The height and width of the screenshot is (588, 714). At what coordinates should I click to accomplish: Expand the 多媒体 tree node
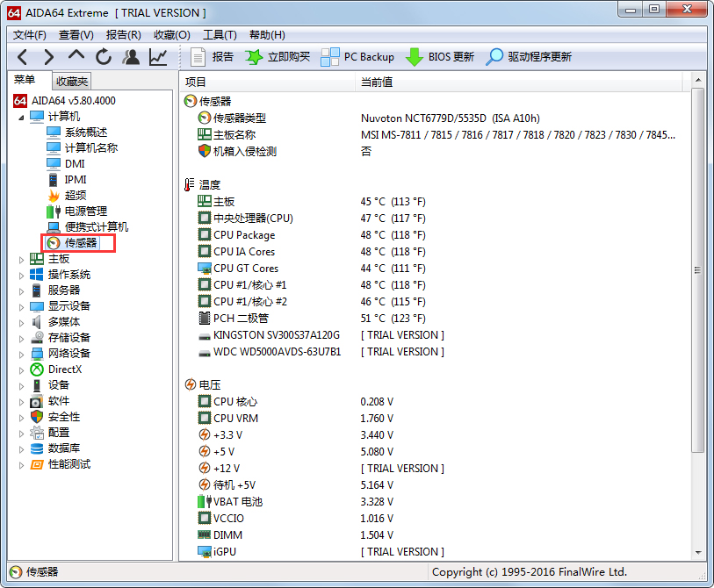click(x=21, y=323)
